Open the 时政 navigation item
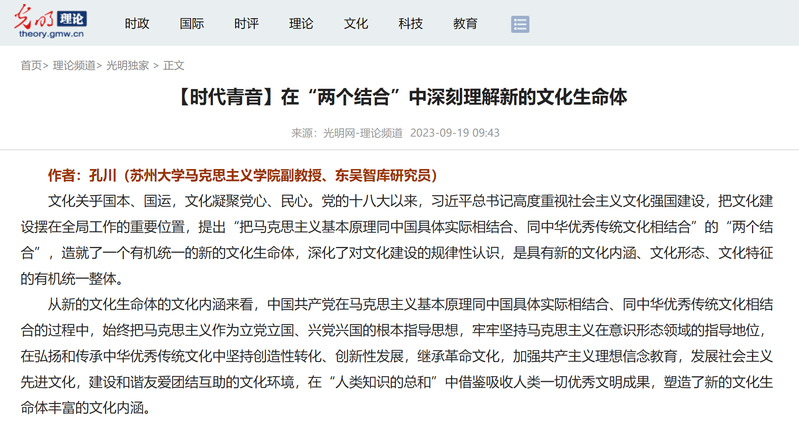Image resolution: width=799 pixels, height=422 pixels. pyautogui.click(x=137, y=23)
